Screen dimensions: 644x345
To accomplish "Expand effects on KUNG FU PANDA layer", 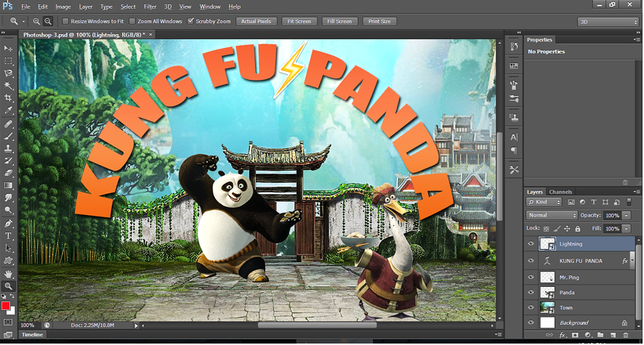I will click(632, 261).
